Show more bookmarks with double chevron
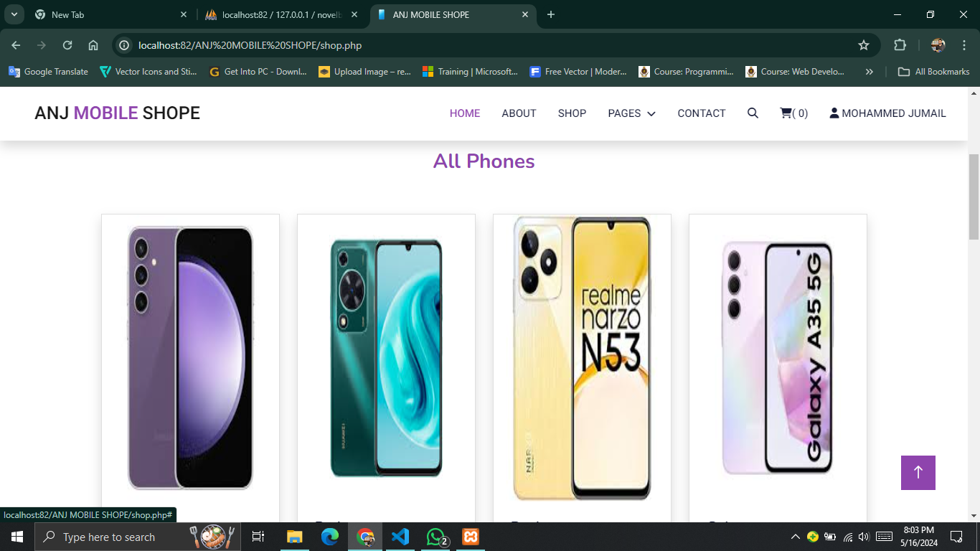Screen dimensions: 980x551 coord(870,72)
